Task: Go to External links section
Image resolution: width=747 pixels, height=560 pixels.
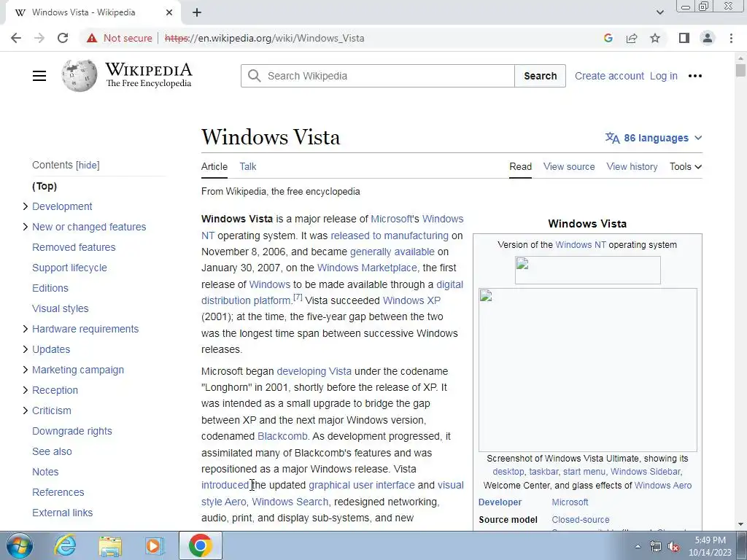Action: [63, 513]
